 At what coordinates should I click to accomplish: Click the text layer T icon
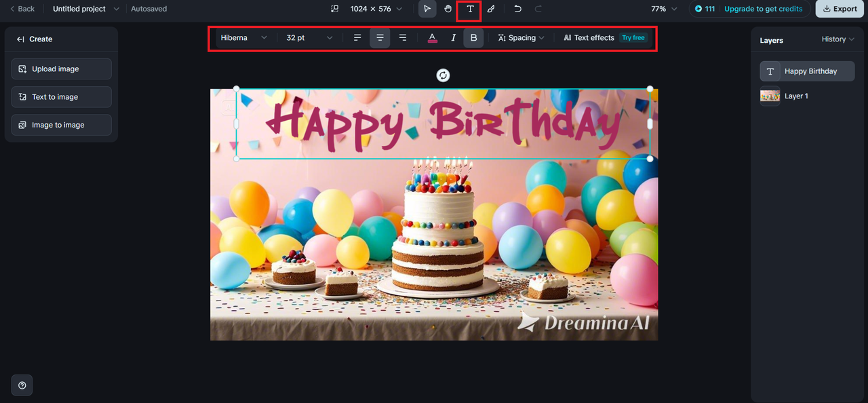click(770, 71)
